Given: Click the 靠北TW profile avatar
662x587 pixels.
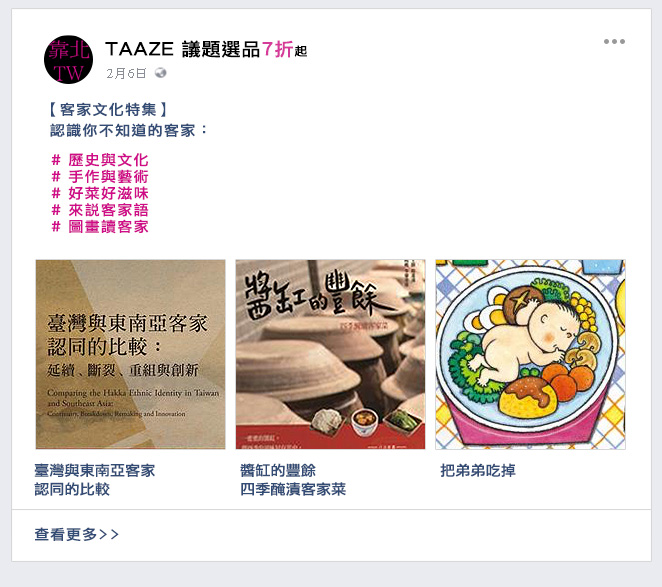Looking at the screenshot, I should tap(68, 60).
